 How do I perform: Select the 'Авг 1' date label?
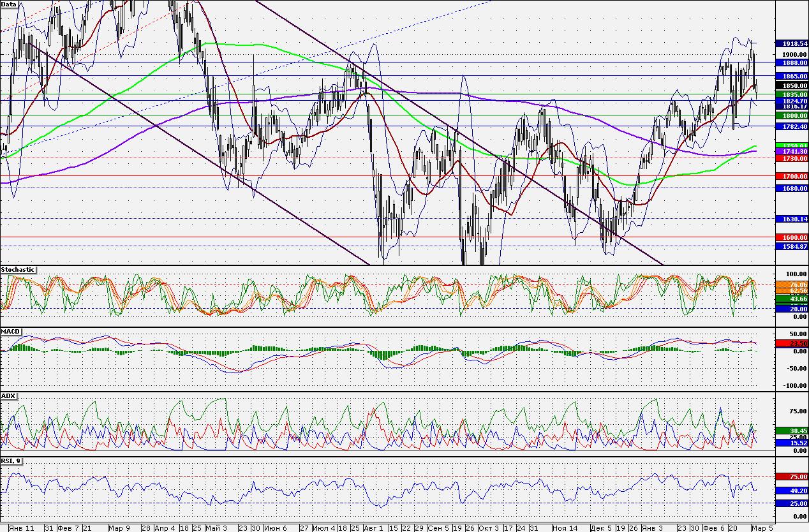coord(375,528)
